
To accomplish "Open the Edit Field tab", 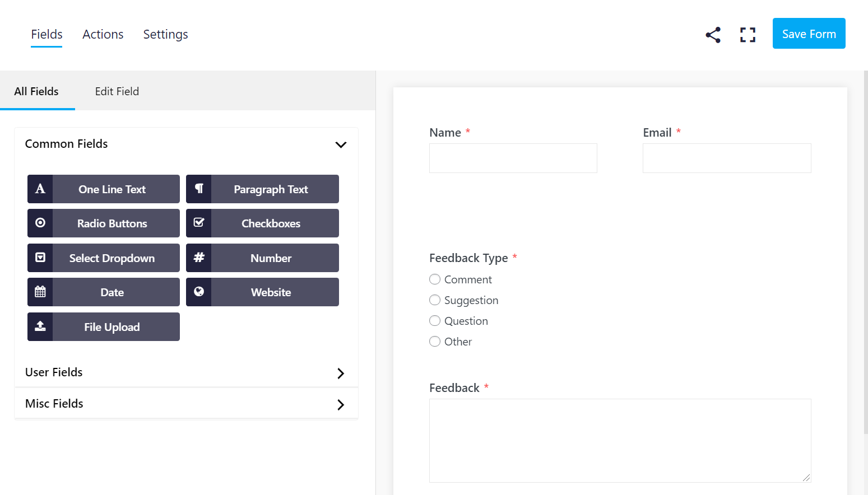I will (x=117, y=91).
